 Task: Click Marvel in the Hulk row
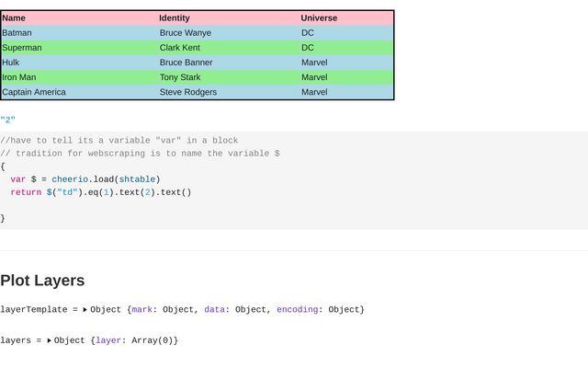click(314, 63)
